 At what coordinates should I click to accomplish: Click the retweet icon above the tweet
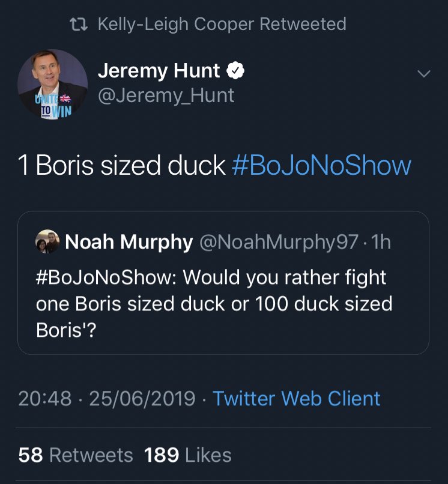tap(78, 25)
